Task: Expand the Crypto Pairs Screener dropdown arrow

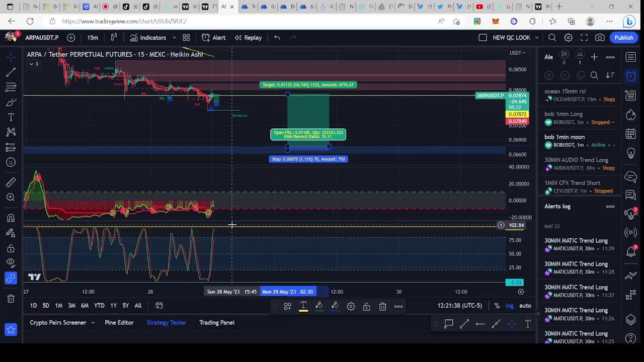Action: pyautogui.click(x=93, y=323)
